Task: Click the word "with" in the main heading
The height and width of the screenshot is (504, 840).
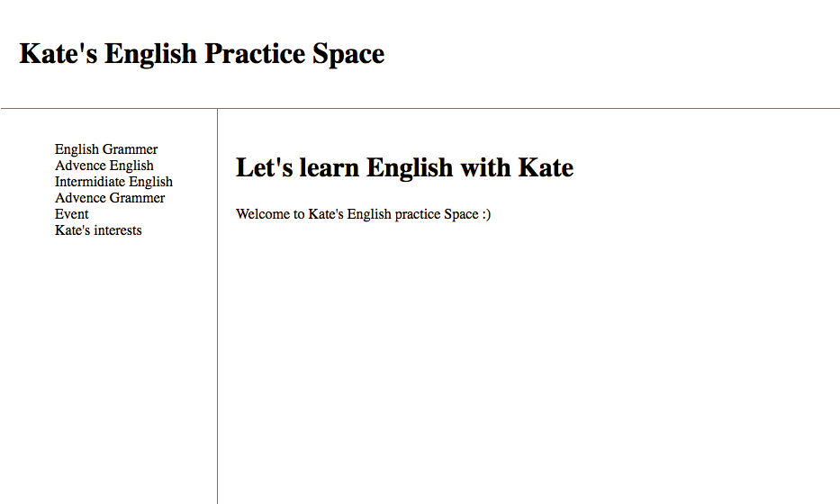Action: [485, 167]
